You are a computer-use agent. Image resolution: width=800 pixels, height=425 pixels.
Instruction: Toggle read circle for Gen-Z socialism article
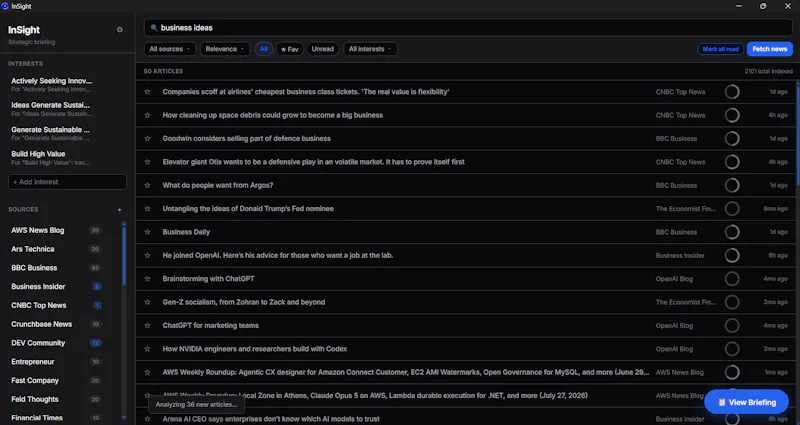tap(732, 302)
